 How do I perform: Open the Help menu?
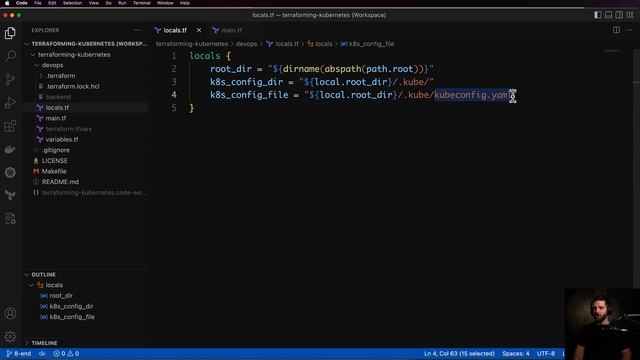pyautogui.click(x=184, y=3)
